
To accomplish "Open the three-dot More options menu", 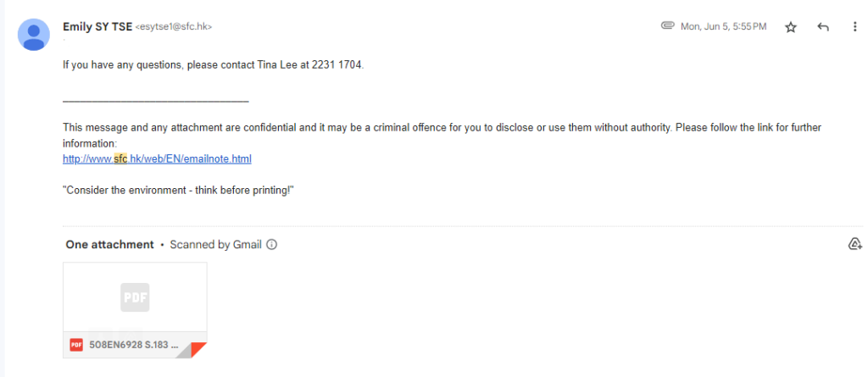I will click(x=854, y=27).
